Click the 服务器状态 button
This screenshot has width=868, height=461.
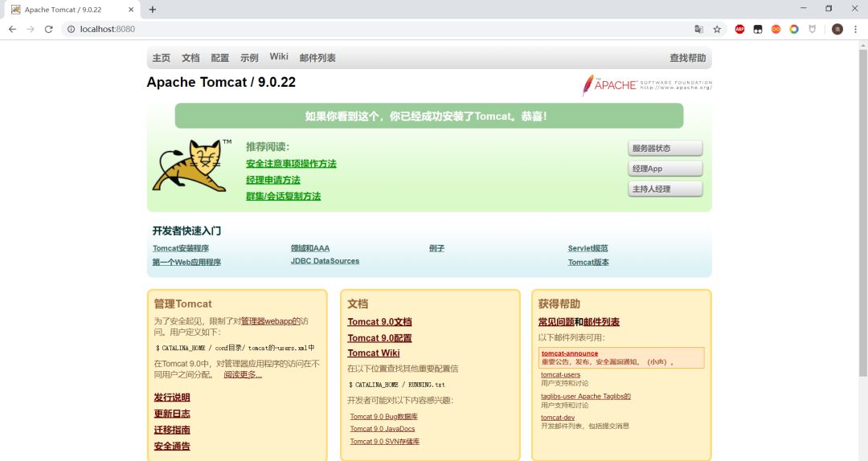coord(665,149)
